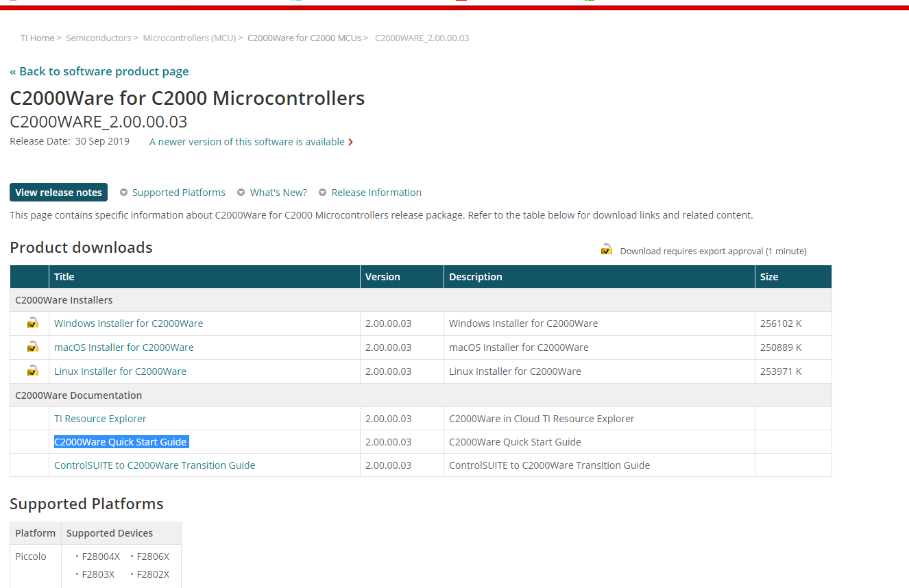
Task: Click the Supported Platforms heading
Action: pos(86,504)
